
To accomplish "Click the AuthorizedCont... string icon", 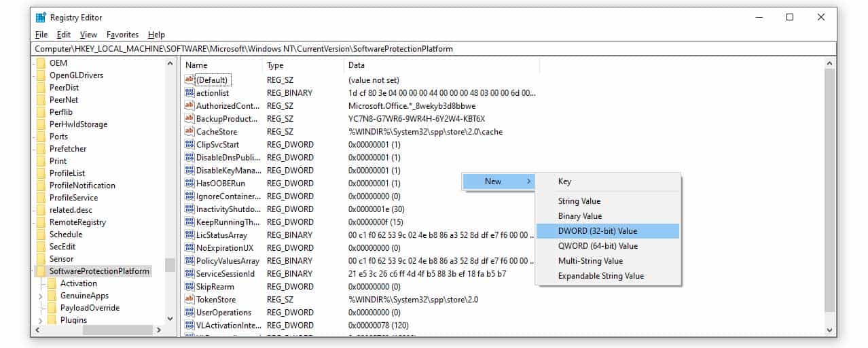I will 189,105.
